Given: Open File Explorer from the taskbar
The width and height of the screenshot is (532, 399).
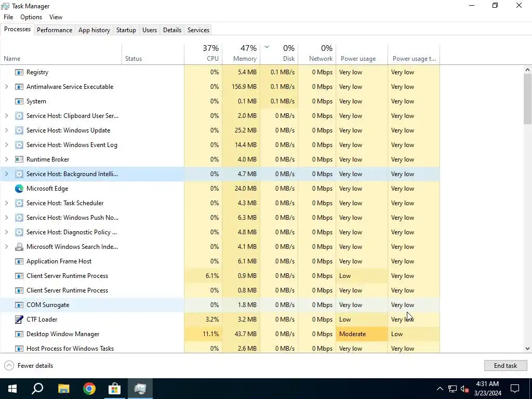Looking at the screenshot, I should coord(63,389).
